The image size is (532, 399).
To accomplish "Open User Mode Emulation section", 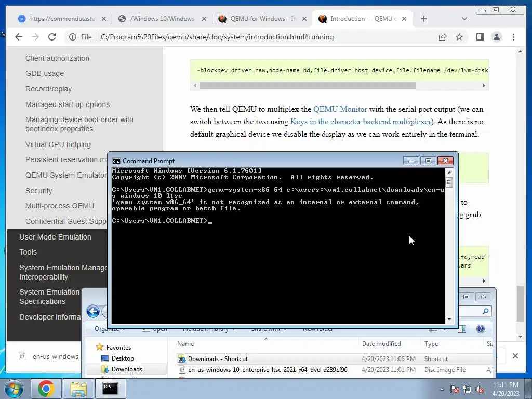I will 55,237.
